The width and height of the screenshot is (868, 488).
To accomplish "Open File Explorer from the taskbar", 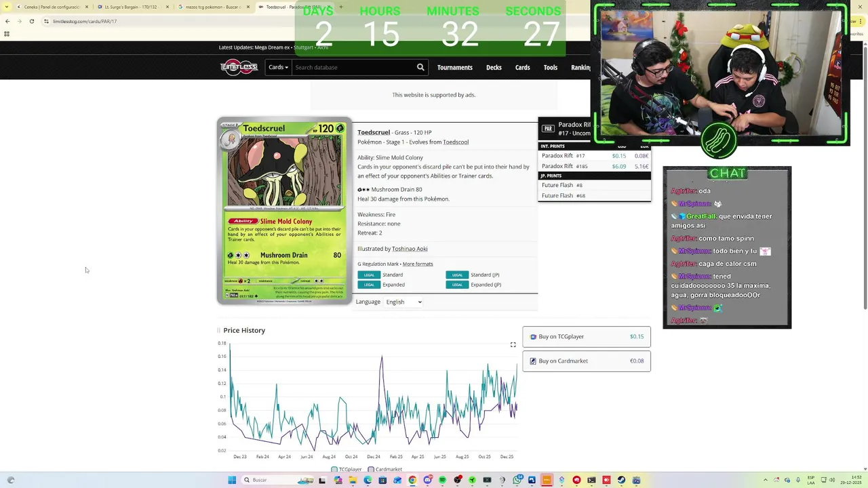I will tap(353, 480).
